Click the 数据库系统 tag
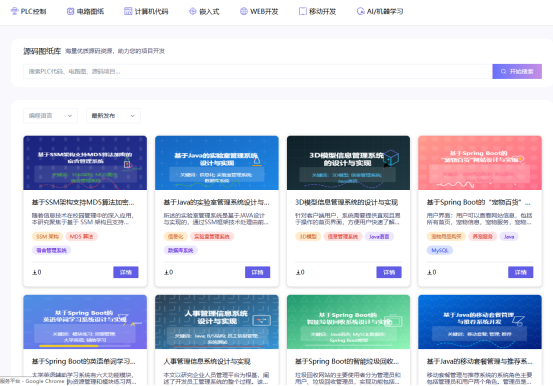 (x=181, y=250)
